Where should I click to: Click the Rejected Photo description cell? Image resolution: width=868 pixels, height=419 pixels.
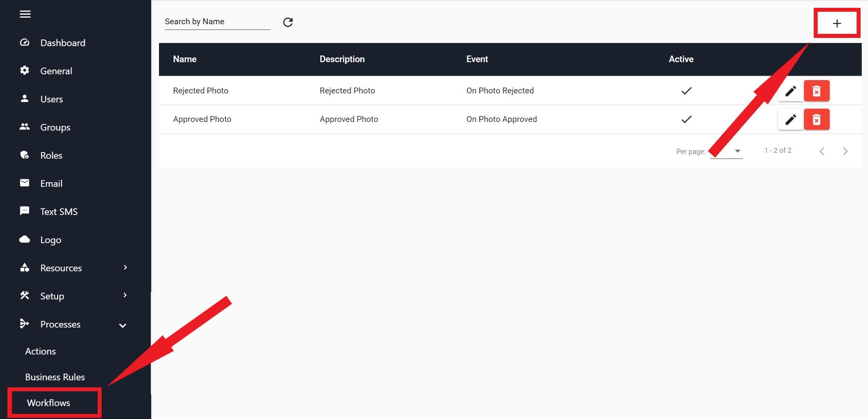(347, 91)
